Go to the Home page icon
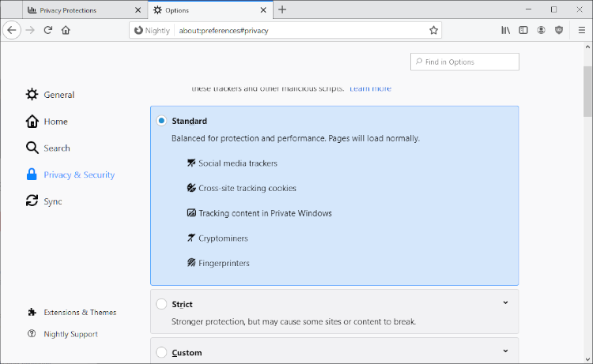Image resolution: width=593 pixels, height=364 pixels. coord(66,30)
